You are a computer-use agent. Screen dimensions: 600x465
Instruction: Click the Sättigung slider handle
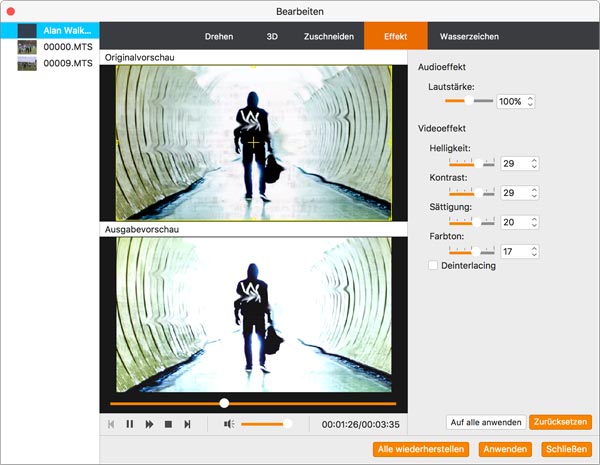tap(476, 222)
